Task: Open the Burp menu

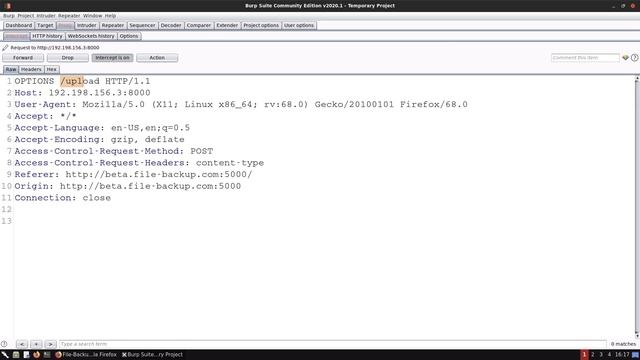Action: click(9, 16)
